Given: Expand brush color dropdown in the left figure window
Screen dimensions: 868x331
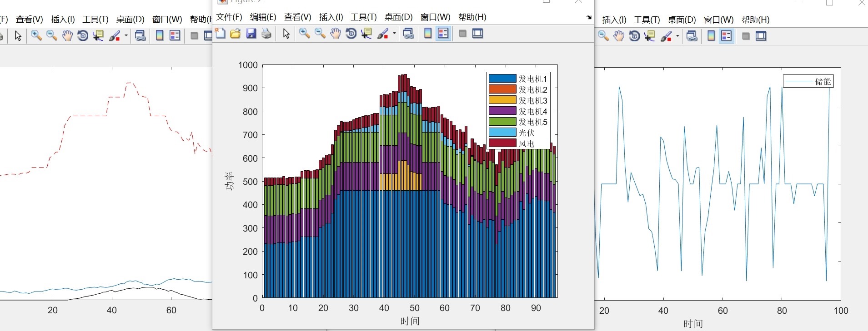Looking at the screenshot, I should tap(126, 35).
